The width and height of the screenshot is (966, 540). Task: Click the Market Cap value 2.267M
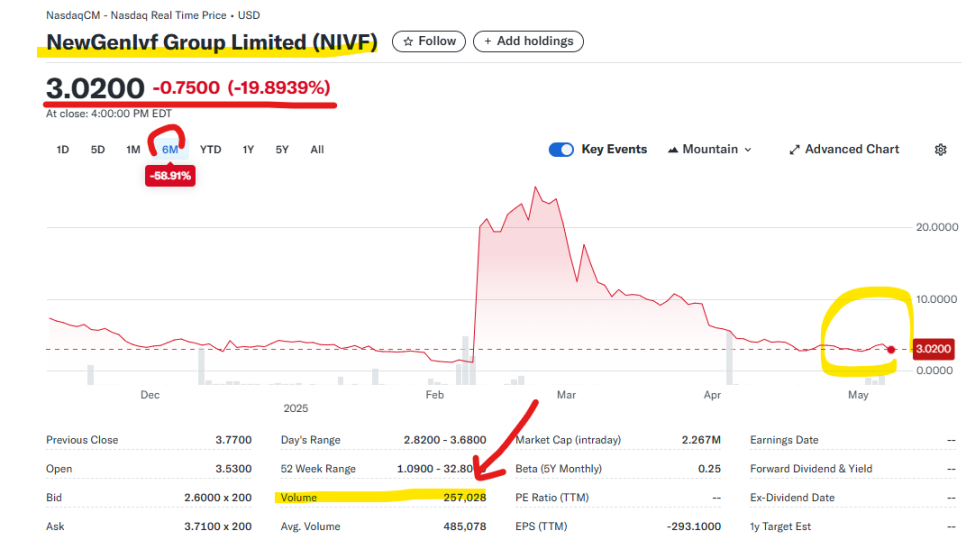tap(701, 440)
